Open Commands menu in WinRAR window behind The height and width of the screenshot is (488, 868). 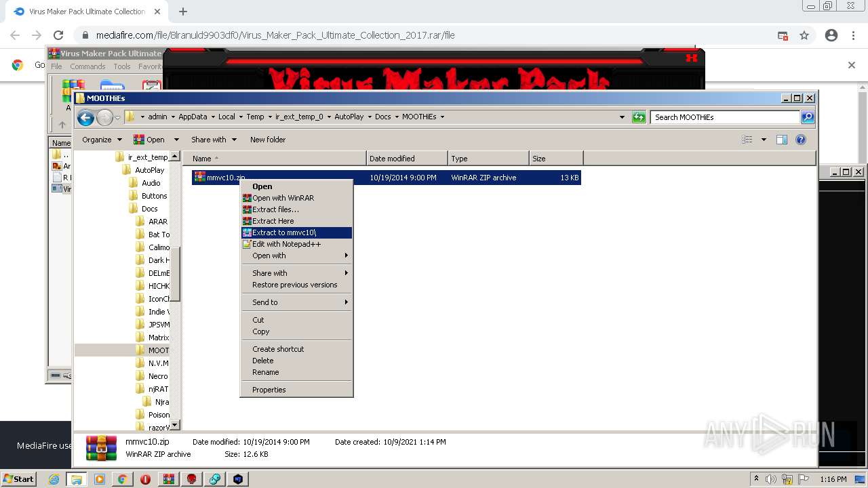click(87, 66)
